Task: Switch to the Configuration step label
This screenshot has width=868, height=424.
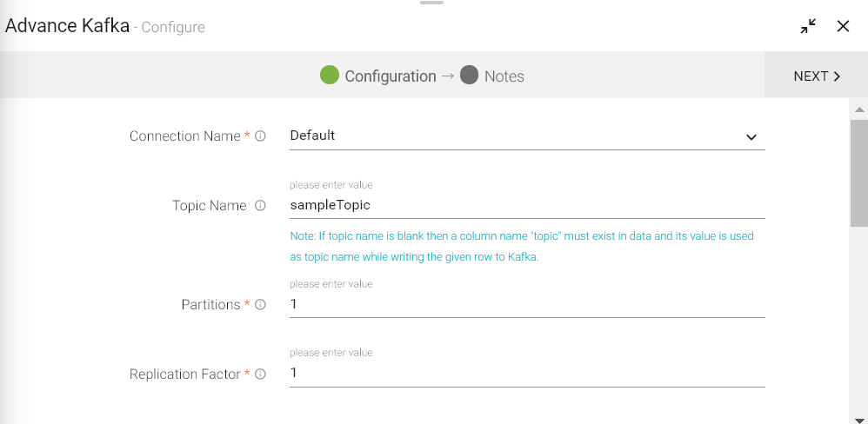Action: click(x=390, y=76)
